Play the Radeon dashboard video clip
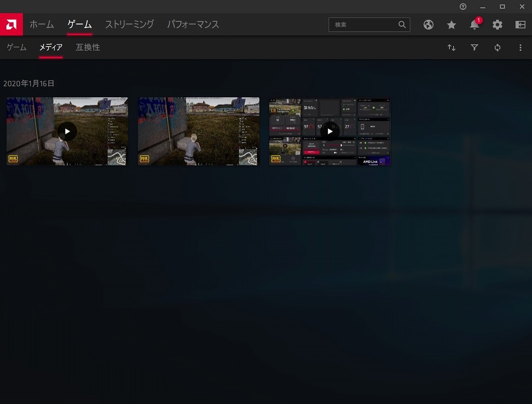 [x=329, y=132]
